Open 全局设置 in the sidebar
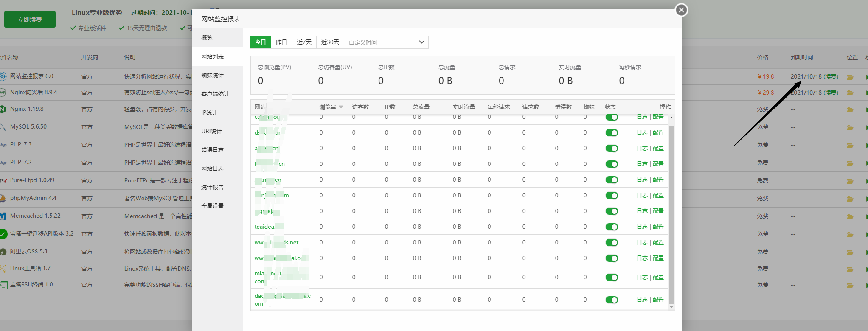The height and width of the screenshot is (331, 868). (x=217, y=206)
